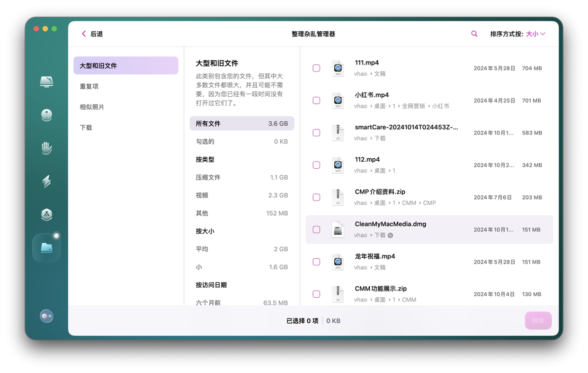This screenshot has width=588, height=373.
Task: Reveal CleanMyMacMedia.dmg via magnifier path icon
Action: [x=391, y=235]
